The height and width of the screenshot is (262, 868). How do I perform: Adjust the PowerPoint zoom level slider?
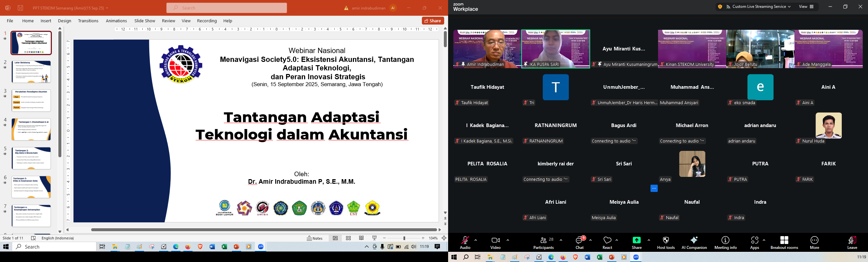(404, 238)
